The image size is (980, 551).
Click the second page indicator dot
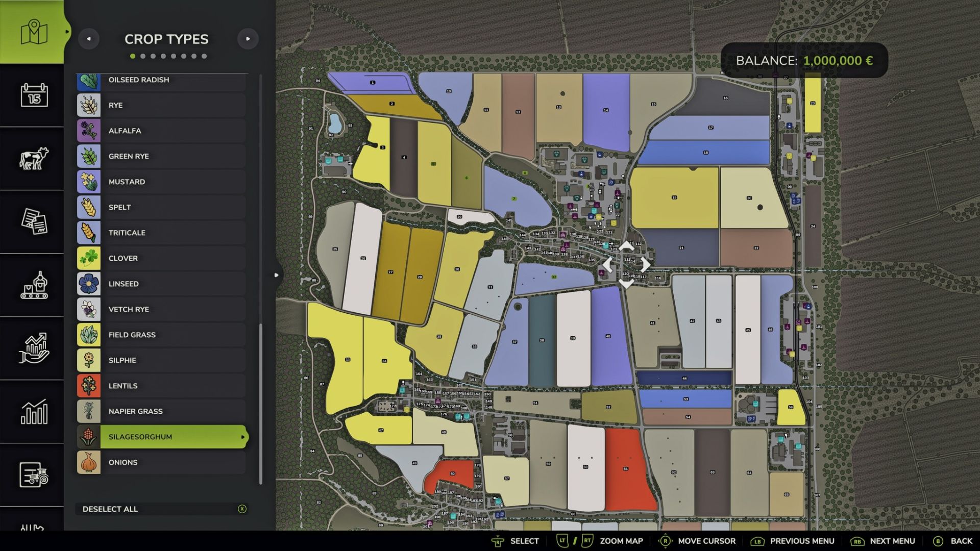[x=143, y=56]
